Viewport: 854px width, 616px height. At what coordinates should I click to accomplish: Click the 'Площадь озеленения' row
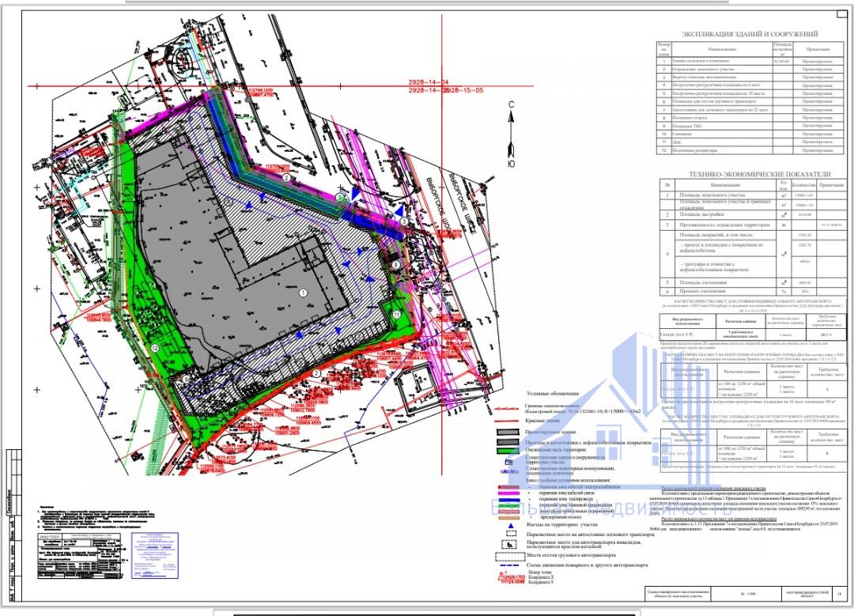[753, 282]
